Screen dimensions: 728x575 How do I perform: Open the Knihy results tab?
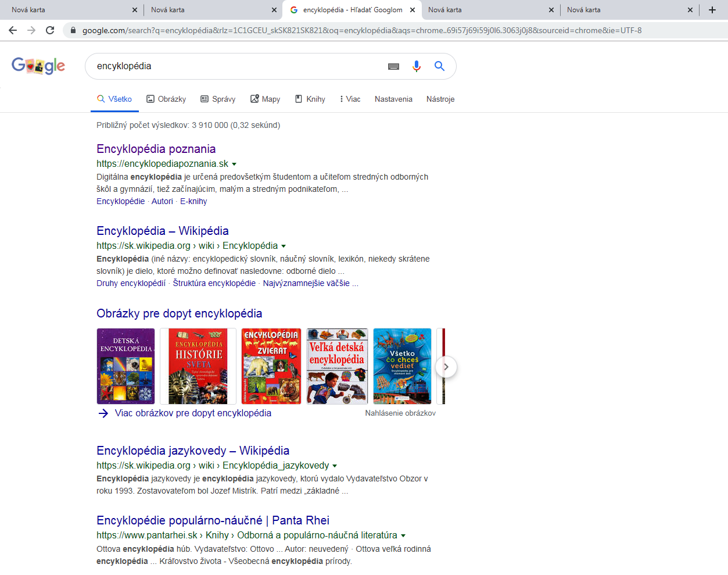310,99
